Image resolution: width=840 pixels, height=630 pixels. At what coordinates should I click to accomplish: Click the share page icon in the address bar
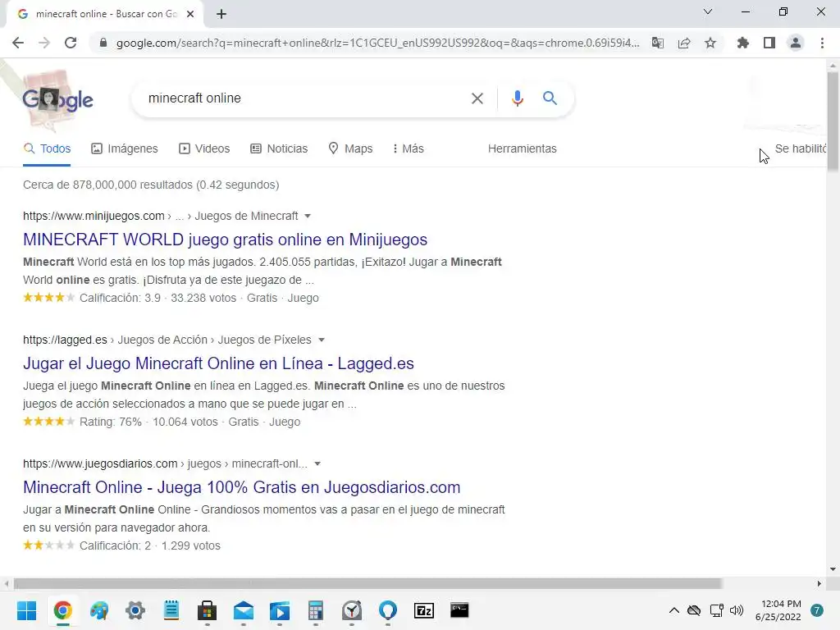[x=684, y=43]
